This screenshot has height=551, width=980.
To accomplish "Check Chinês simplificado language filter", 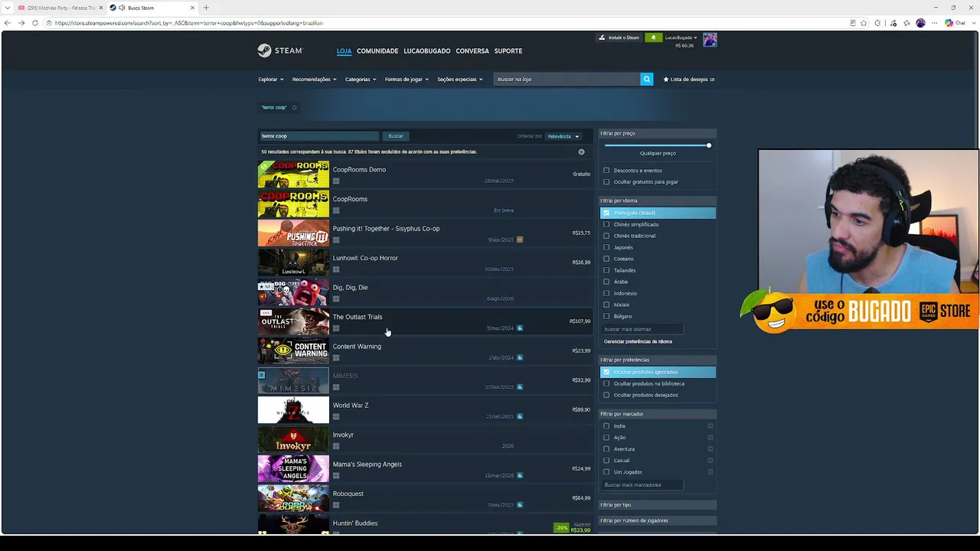I will click(606, 224).
